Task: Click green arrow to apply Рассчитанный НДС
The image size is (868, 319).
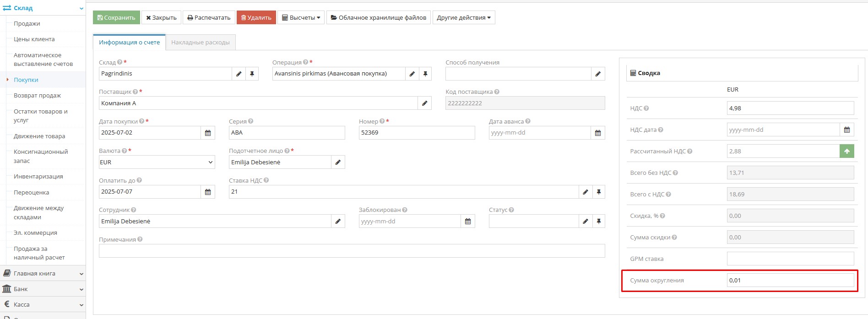Action: (846, 151)
